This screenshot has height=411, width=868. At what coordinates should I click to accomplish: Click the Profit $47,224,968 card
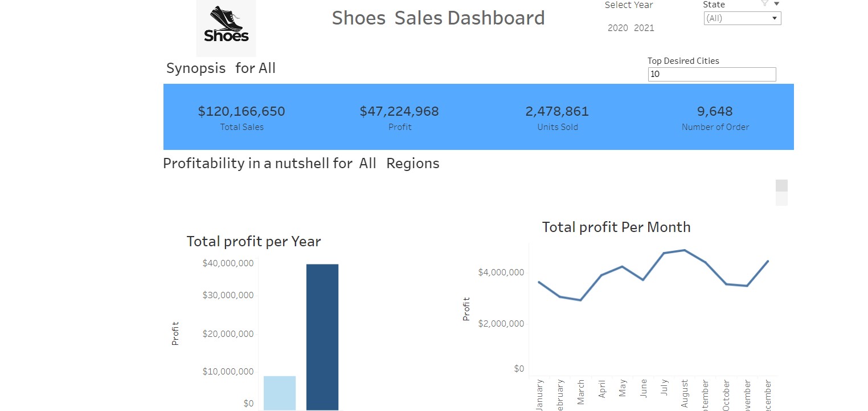pyautogui.click(x=399, y=117)
